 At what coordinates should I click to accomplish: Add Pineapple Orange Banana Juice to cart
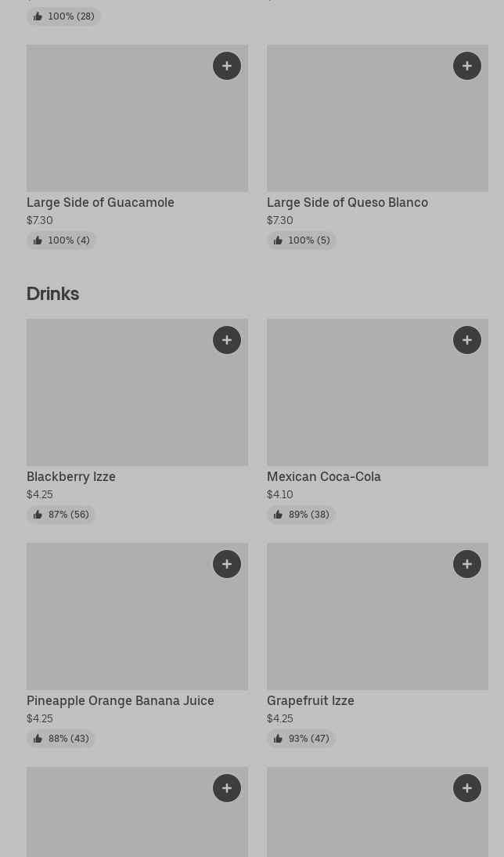(x=227, y=564)
